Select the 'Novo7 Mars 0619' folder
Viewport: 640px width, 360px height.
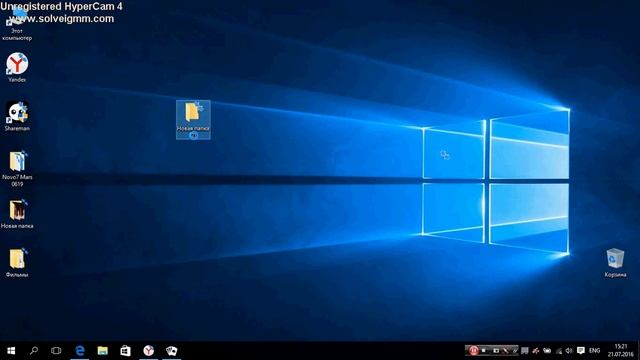point(17,169)
